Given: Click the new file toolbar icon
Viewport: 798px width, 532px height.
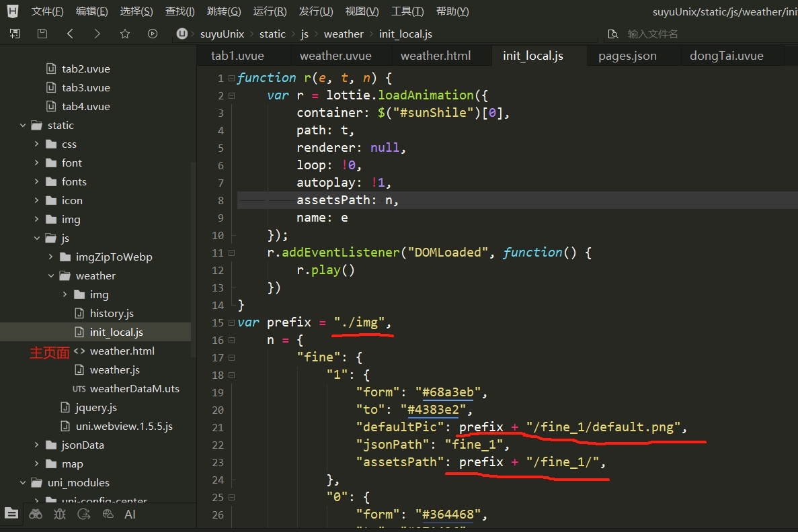Looking at the screenshot, I should click(x=15, y=34).
